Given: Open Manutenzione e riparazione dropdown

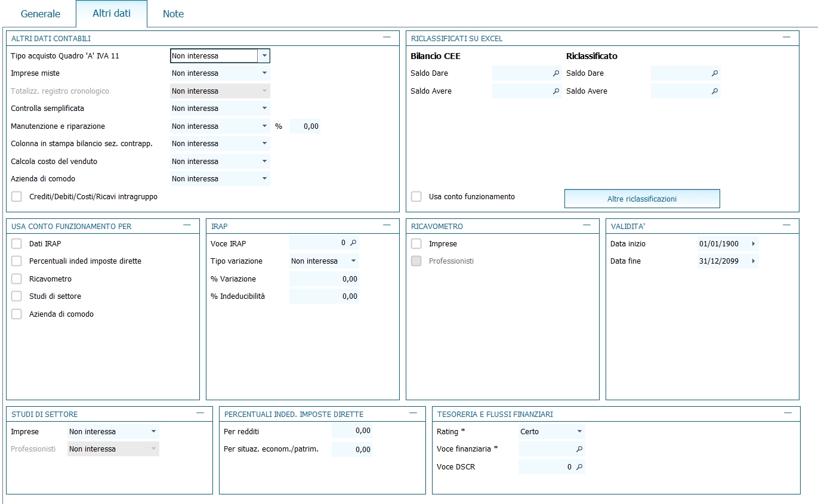Looking at the screenshot, I should click(264, 126).
